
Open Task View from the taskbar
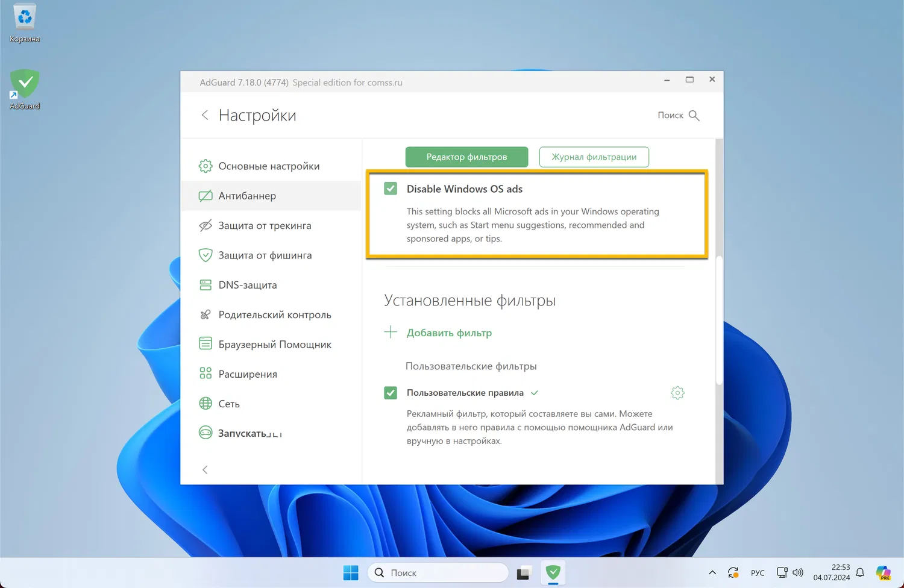click(523, 573)
